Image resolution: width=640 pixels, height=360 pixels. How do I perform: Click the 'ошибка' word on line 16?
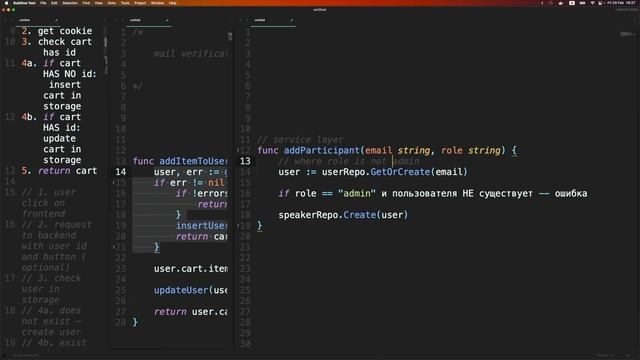[571, 193]
